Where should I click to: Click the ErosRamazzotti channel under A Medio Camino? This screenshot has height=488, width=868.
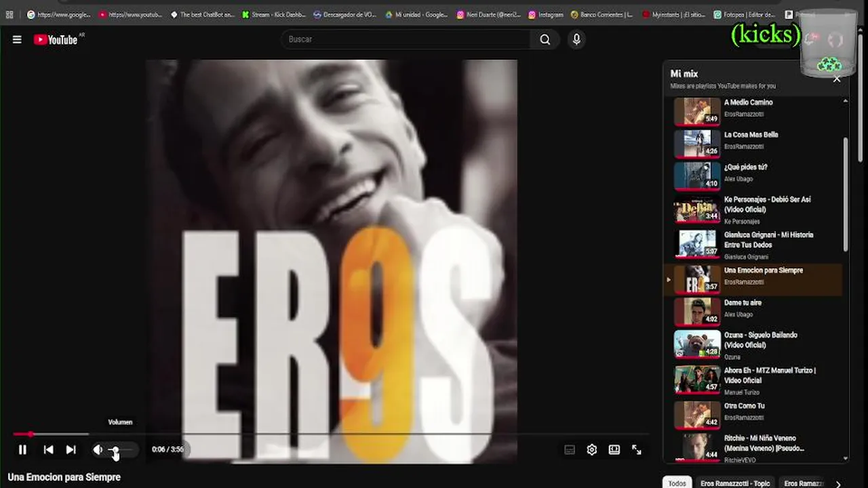pos(744,115)
